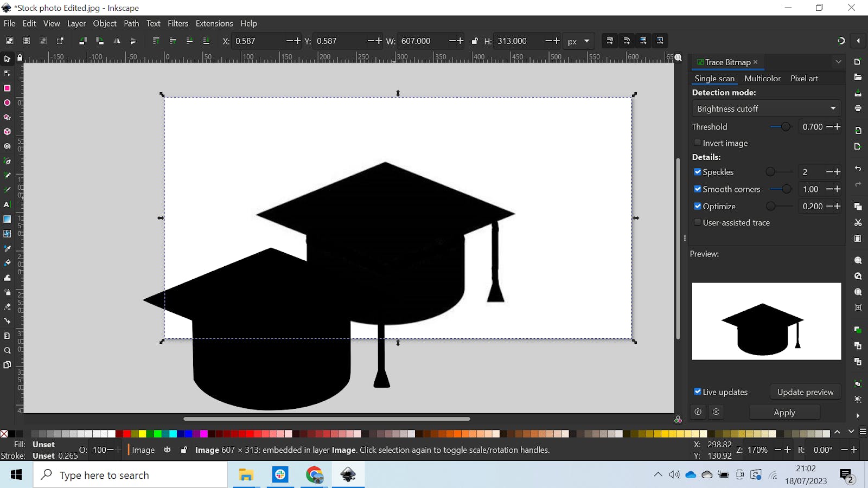868x488 pixels.
Task: Select the Ellipse tool
Action: [7, 102]
